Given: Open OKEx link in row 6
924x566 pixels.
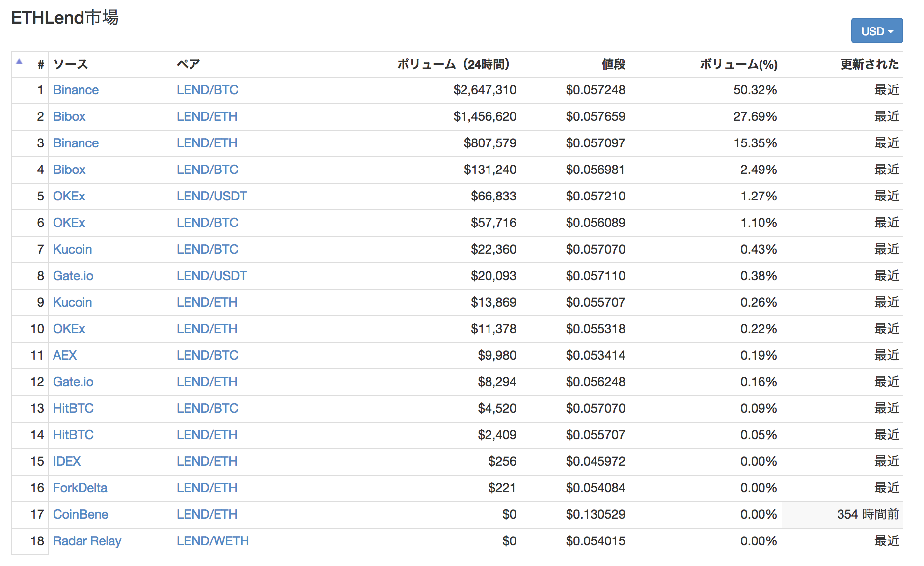Looking at the screenshot, I should [x=69, y=223].
